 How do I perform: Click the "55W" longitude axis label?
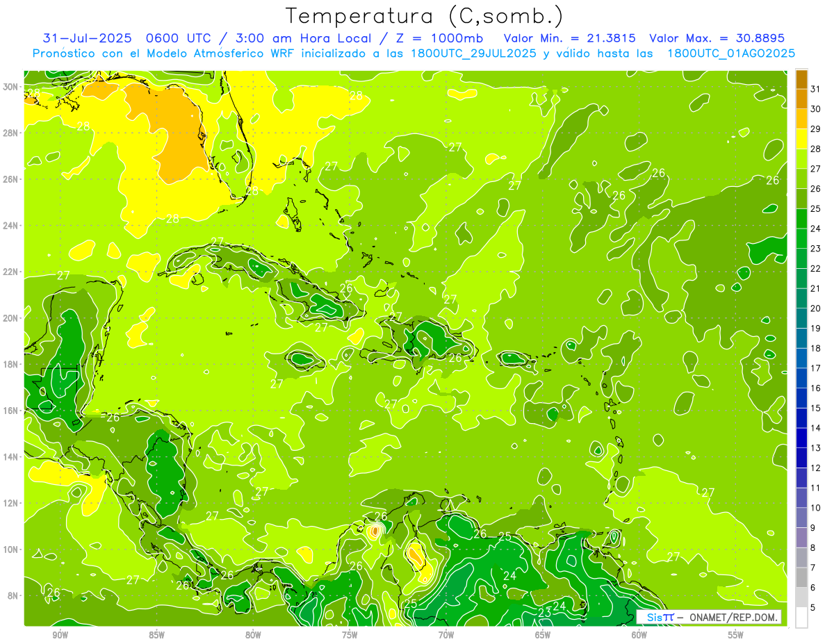(x=737, y=634)
